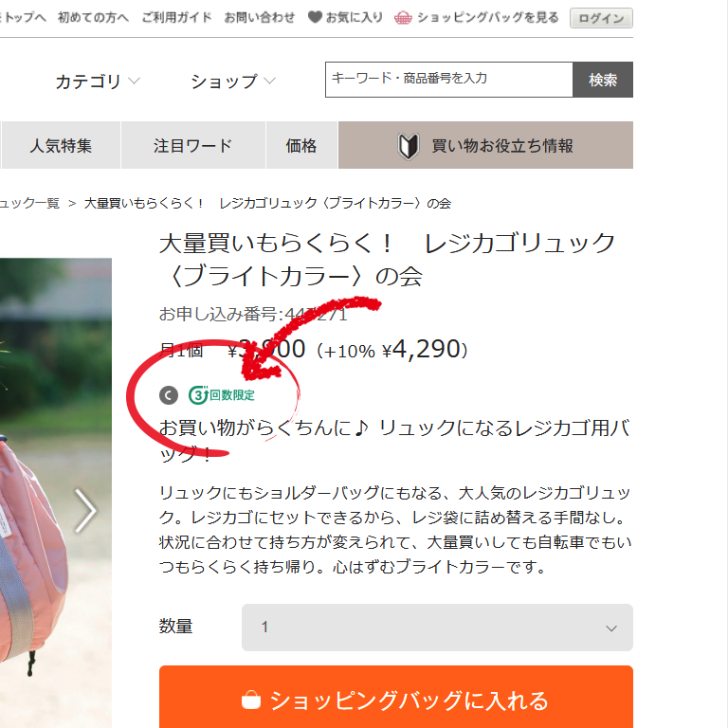Click the 検索 search button

pos(603,80)
